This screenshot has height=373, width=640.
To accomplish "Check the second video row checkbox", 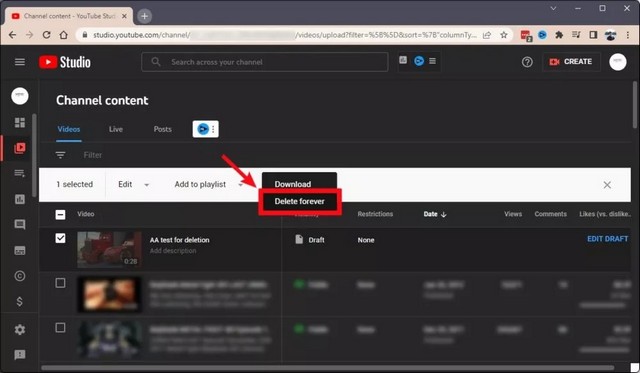I will coord(60,283).
